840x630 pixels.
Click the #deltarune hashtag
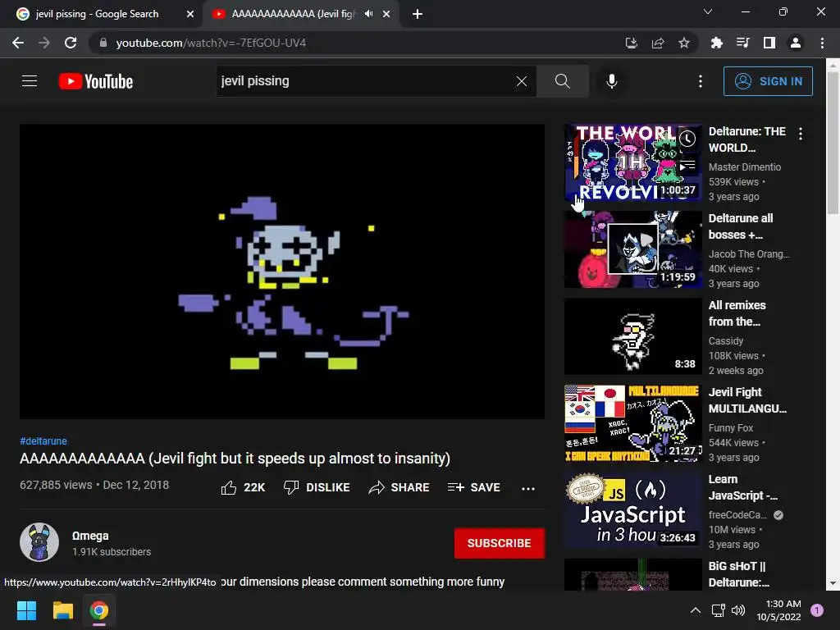click(43, 441)
